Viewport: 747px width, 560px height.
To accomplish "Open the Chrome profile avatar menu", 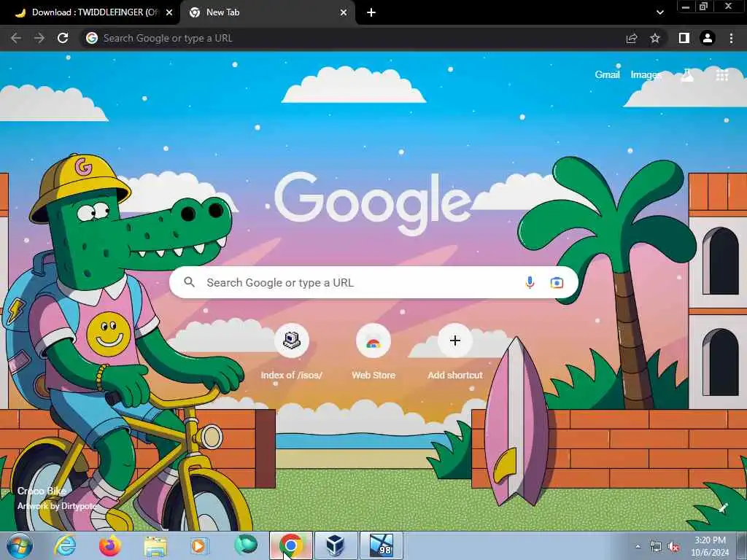I will [x=708, y=38].
